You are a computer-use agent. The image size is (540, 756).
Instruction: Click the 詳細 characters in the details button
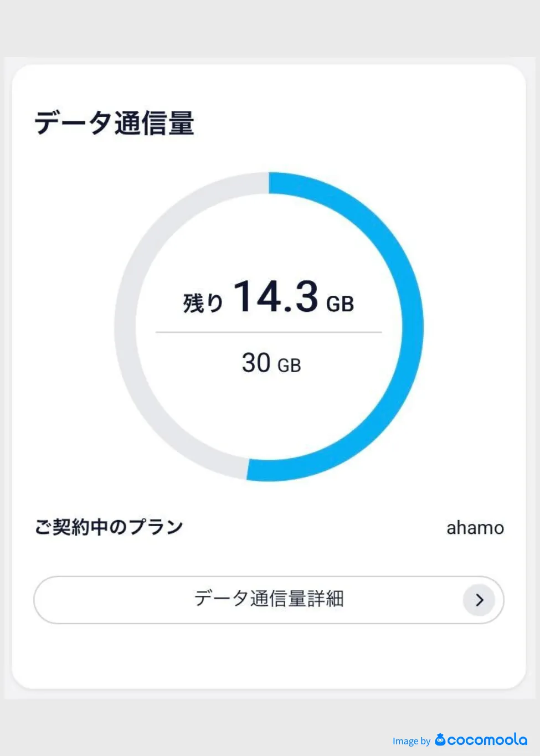[x=326, y=599]
